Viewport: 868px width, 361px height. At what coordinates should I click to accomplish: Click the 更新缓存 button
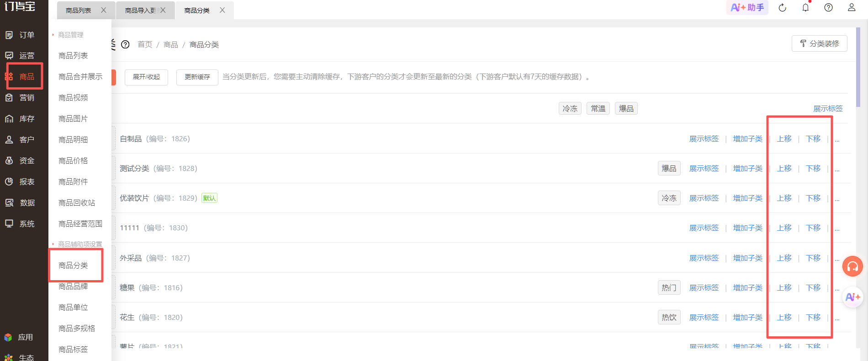[197, 77]
